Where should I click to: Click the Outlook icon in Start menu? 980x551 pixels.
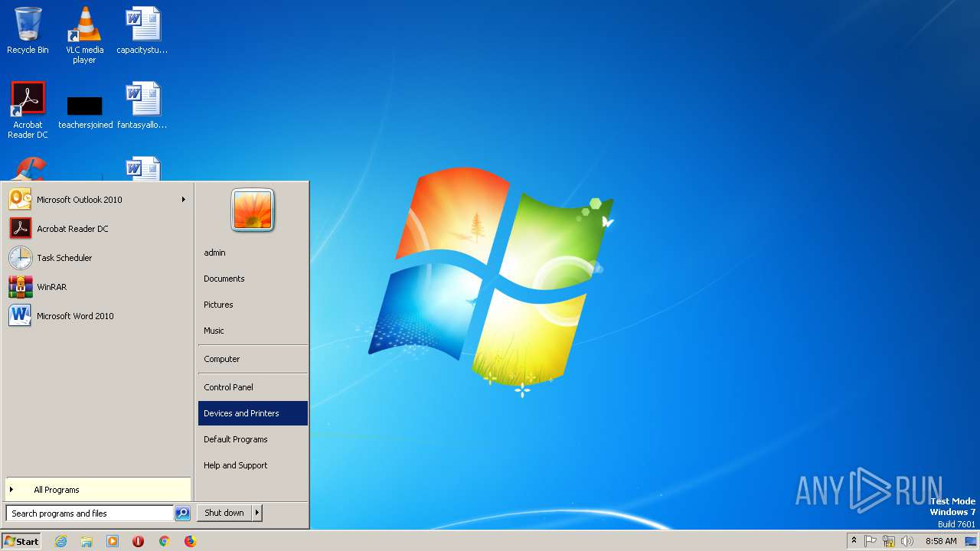pyautogui.click(x=20, y=200)
